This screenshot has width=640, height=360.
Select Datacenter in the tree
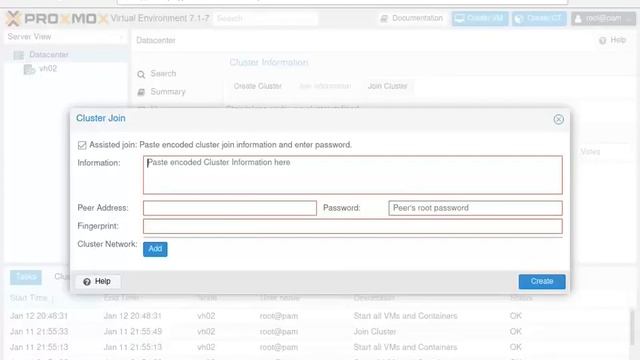click(49, 54)
